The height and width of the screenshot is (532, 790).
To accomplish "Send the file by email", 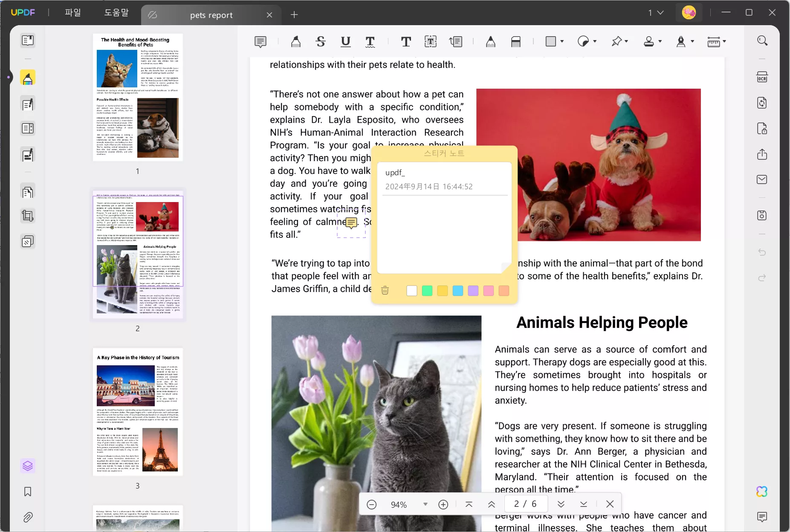I will 762,179.
